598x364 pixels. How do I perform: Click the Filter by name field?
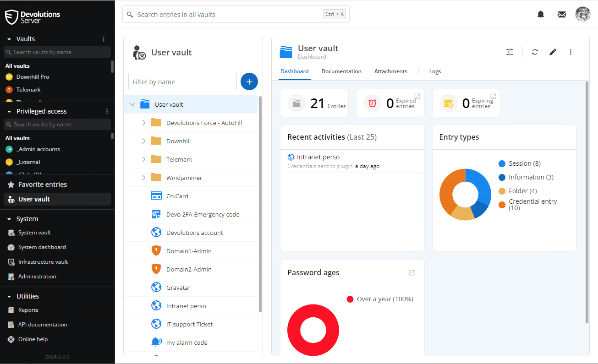pos(182,82)
